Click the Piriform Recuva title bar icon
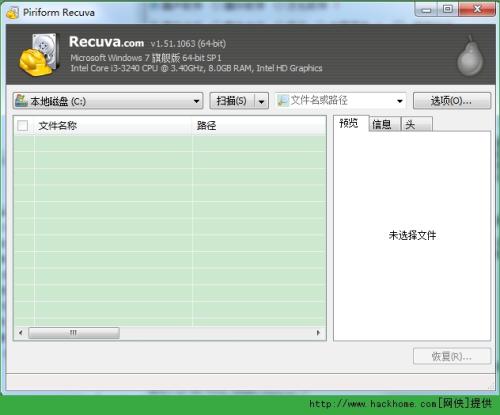Screen dimensions: 500x415 coord(13,13)
